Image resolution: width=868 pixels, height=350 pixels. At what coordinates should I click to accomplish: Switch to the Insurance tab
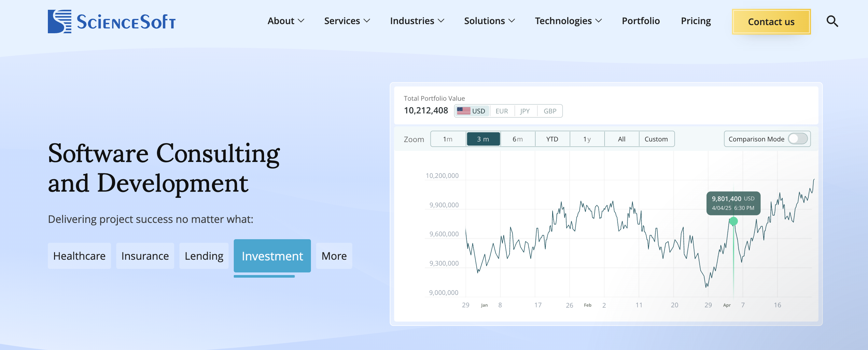(x=145, y=256)
